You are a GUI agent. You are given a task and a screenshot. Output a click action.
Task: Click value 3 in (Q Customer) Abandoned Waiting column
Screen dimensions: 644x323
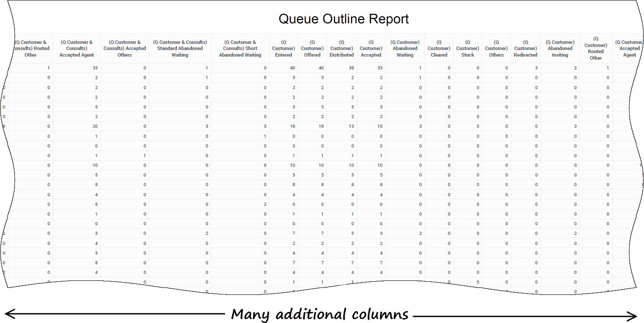point(420,126)
